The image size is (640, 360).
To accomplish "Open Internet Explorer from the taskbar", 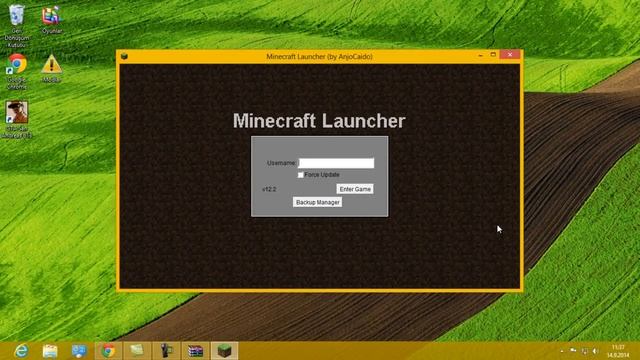I will pos(21,351).
